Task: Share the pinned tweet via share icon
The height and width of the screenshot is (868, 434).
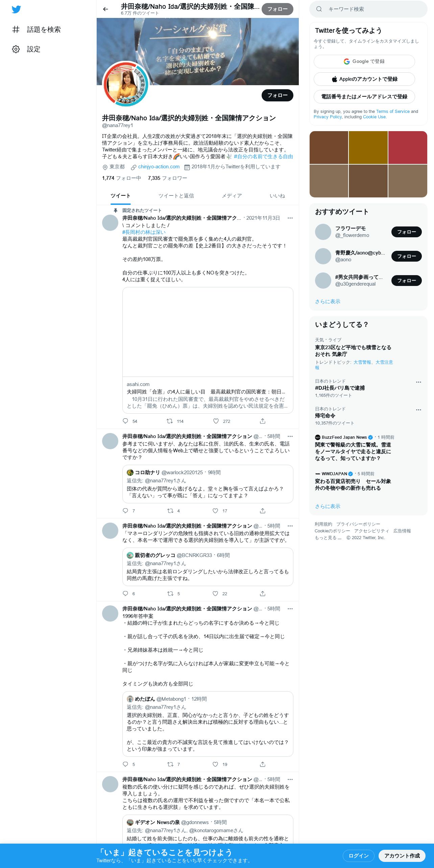Action: tap(263, 421)
